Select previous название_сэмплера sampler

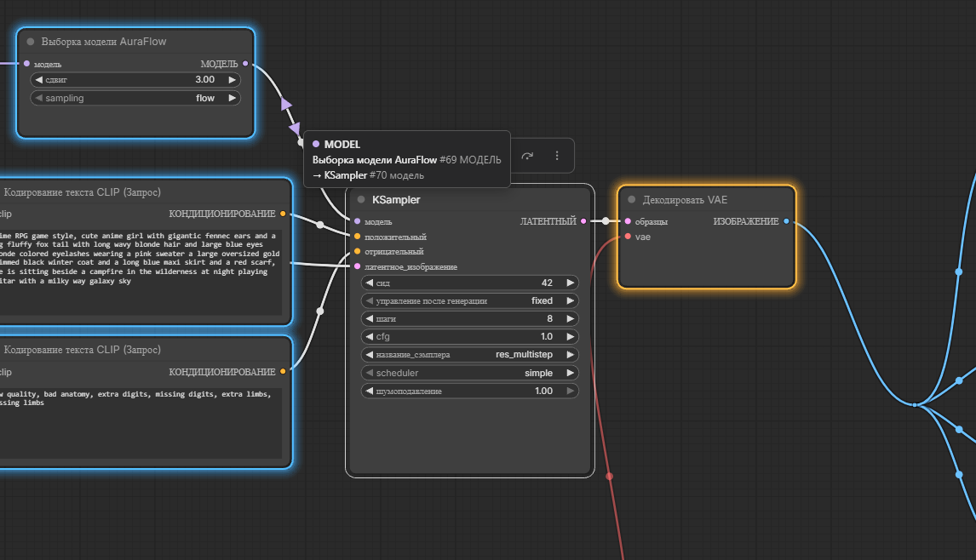pos(369,355)
